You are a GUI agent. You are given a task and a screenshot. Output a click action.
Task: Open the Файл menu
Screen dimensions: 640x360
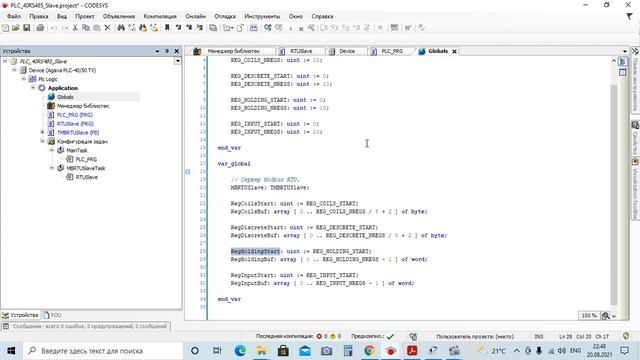pyautogui.click(x=14, y=16)
